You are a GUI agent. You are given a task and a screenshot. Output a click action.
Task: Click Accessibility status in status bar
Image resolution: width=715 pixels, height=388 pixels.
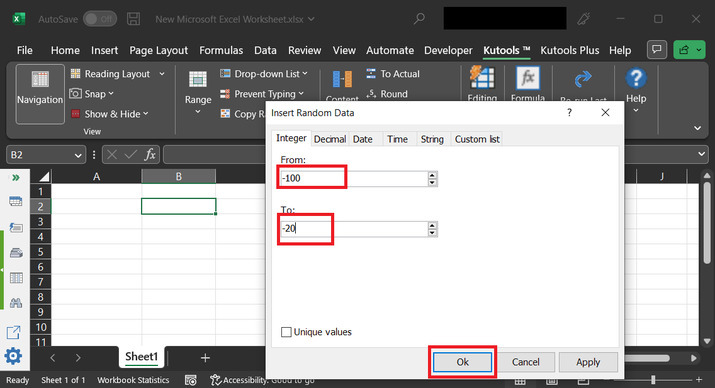(262, 380)
